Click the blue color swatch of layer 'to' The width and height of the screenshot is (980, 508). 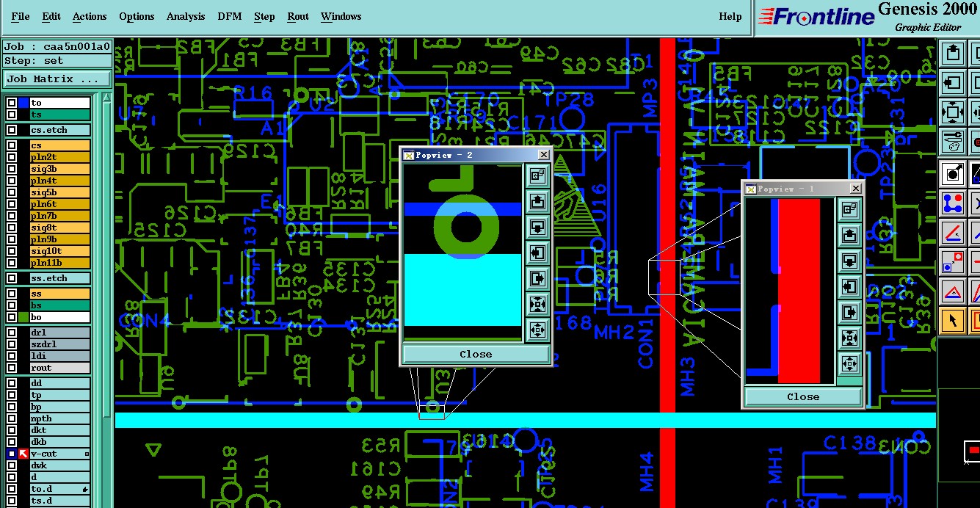pyautogui.click(x=23, y=104)
